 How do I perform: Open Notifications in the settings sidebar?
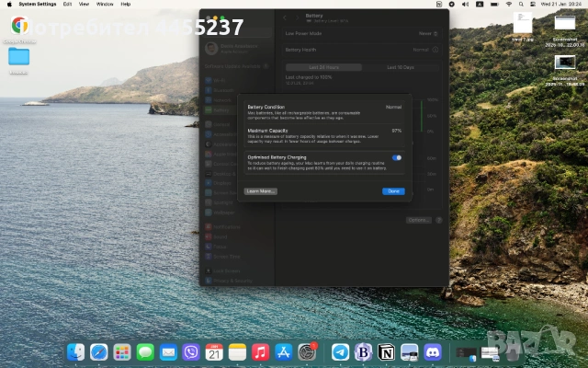pyautogui.click(x=223, y=227)
